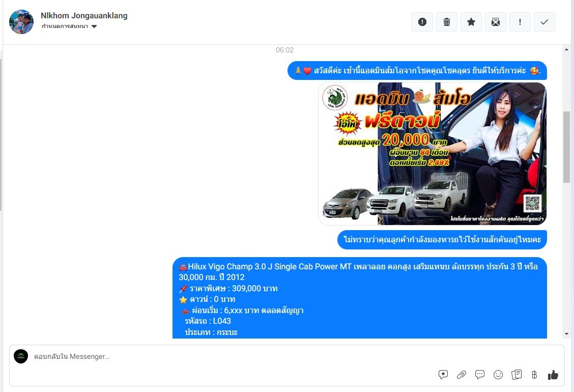
Task: Star this conversation
Action: pos(471,22)
